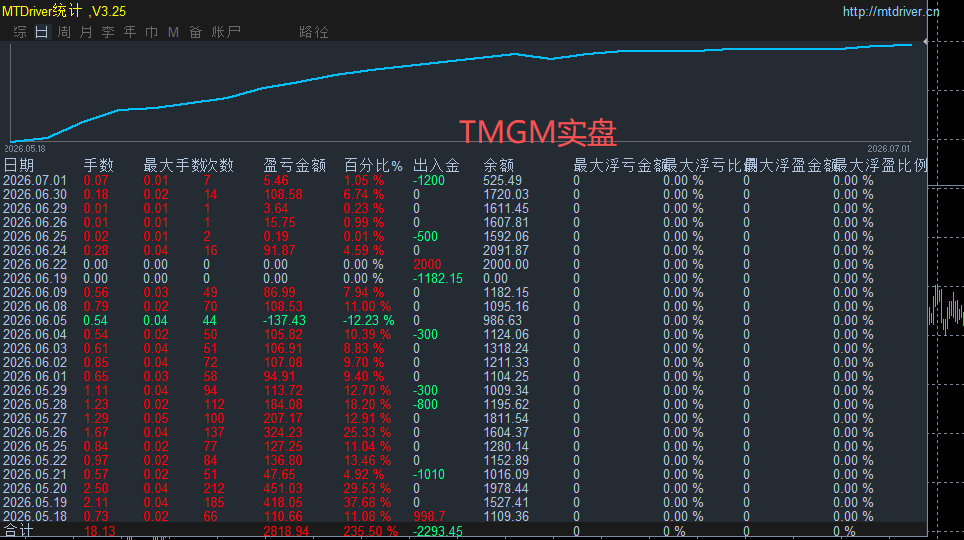Viewport: 964px width, 540px height.
Task: Switch to the 综 summary tab
Action: [x=20, y=32]
